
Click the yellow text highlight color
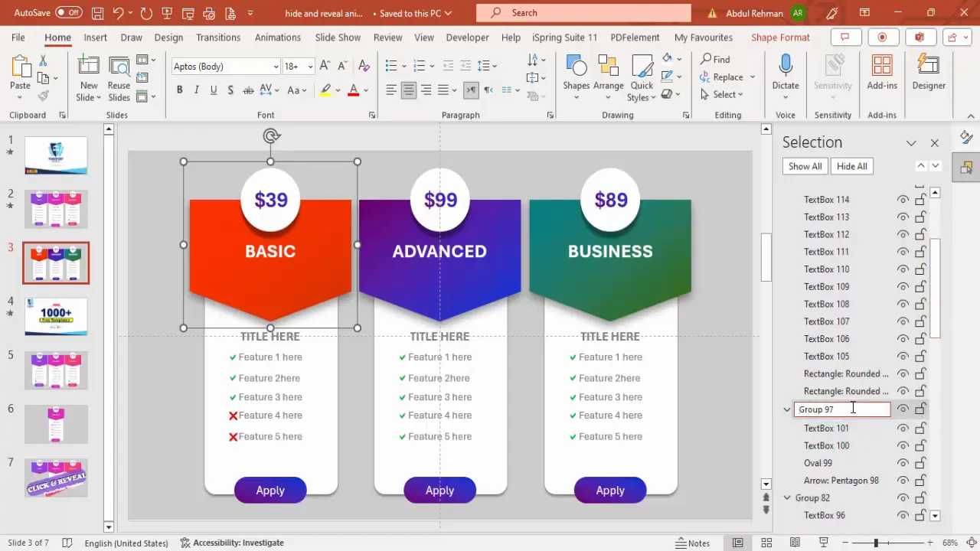pos(325,90)
